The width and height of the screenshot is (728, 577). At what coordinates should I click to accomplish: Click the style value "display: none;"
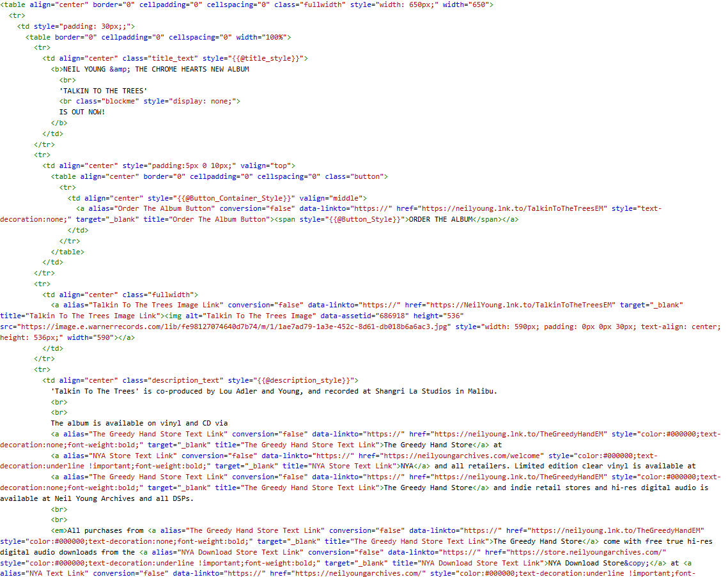point(202,101)
